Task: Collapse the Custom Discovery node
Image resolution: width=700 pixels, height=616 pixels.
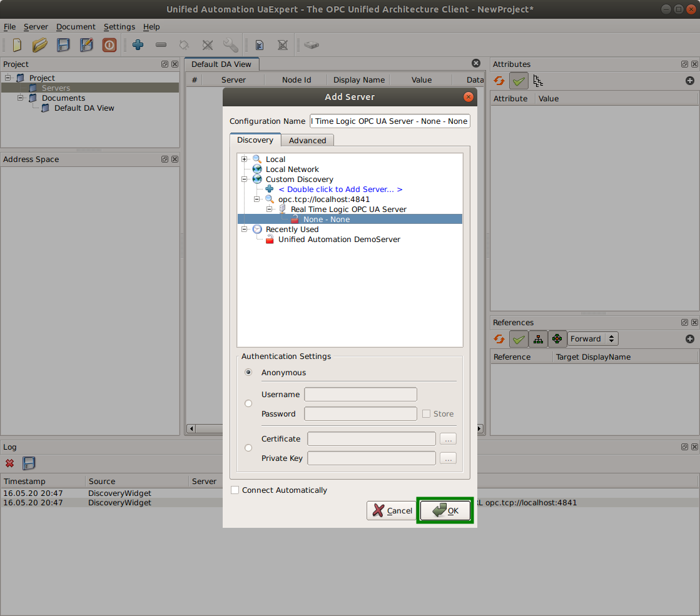Action: [244, 179]
